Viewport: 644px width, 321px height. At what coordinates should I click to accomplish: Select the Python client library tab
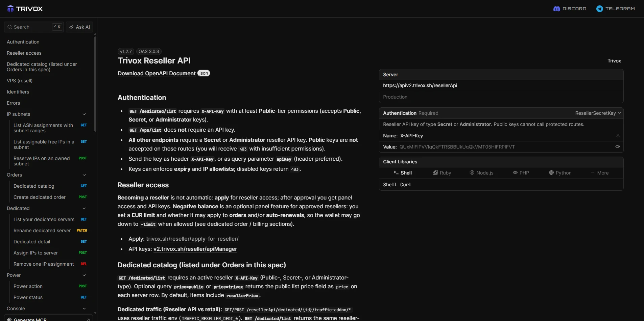click(560, 173)
